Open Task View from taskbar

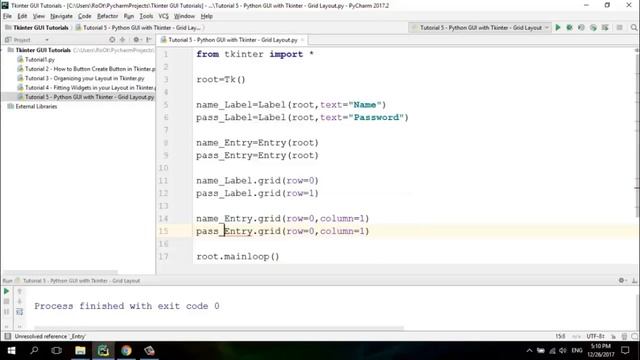point(57,351)
